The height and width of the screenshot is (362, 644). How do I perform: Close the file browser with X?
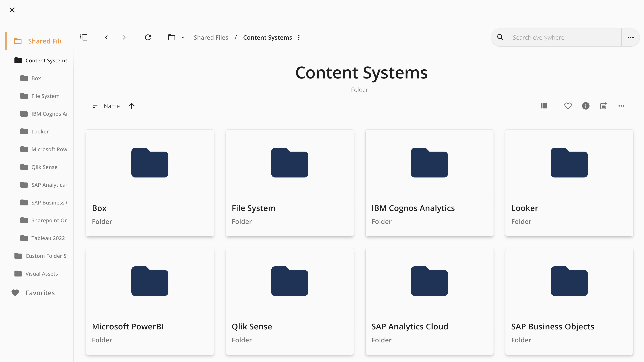tap(12, 10)
